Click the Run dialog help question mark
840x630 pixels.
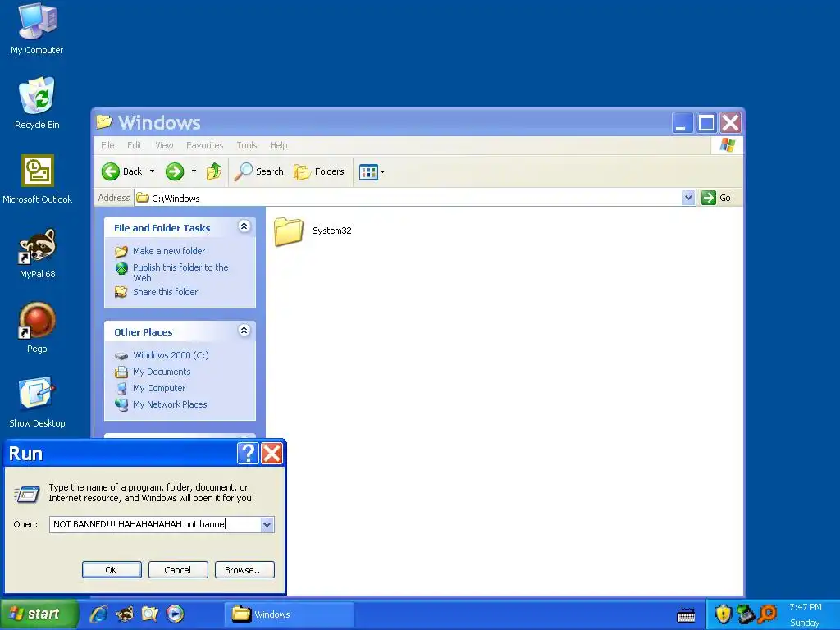[x=248, y=454]
